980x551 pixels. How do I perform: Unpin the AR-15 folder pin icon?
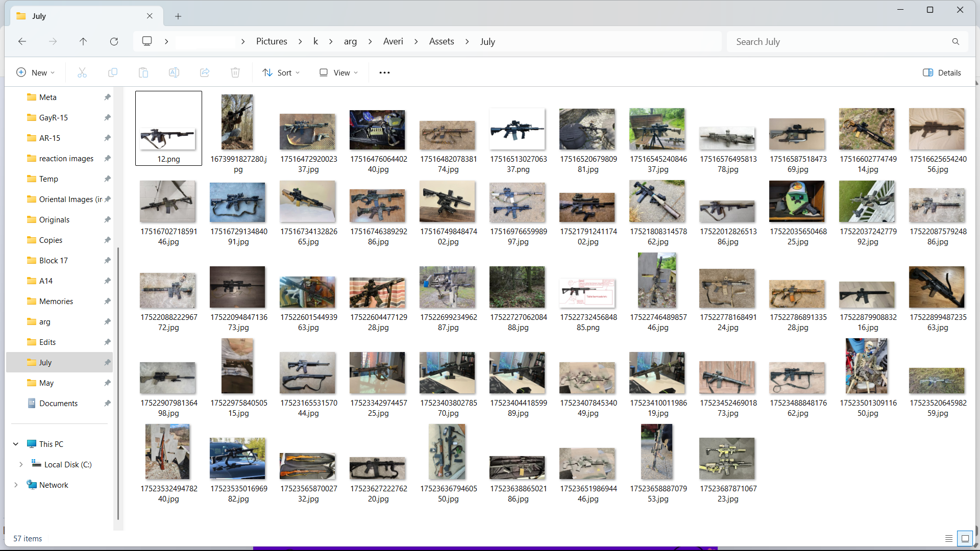[x=107, y=138]
